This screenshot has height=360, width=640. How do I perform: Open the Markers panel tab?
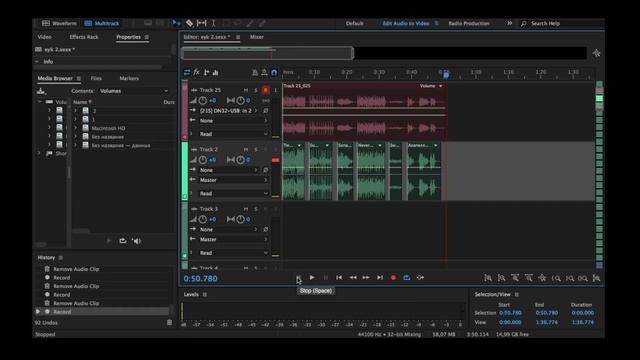pyautogui.click(x=129, y=78)
